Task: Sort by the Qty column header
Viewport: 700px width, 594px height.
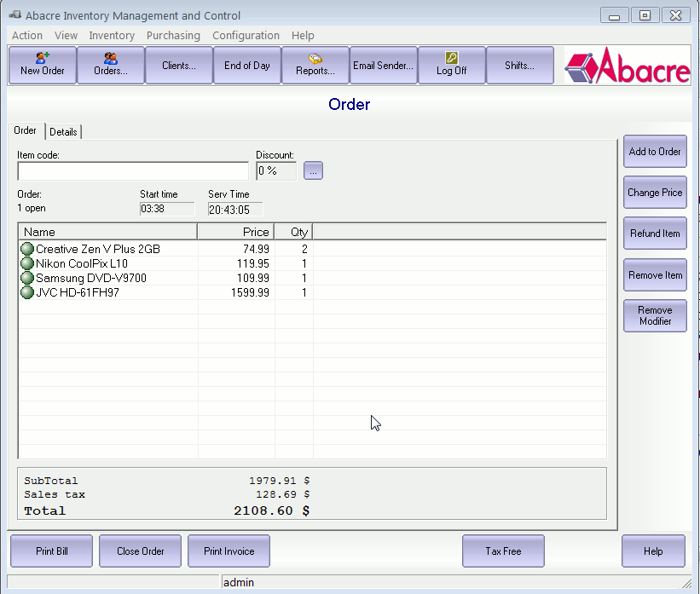Action: (293, 232)
